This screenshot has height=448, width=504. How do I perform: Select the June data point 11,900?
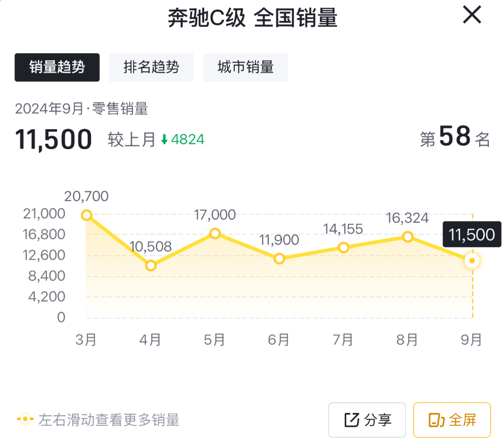279,258
